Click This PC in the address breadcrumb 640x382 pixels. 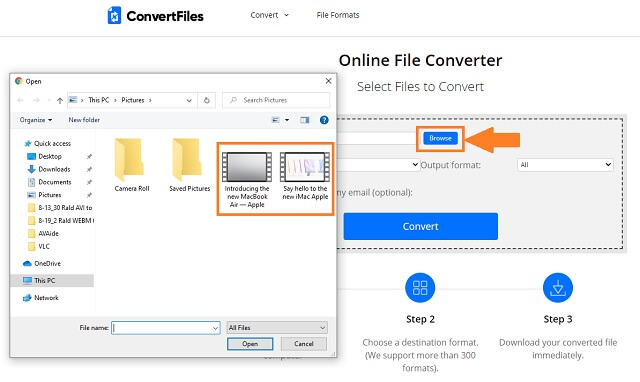(x=99, y=100)
